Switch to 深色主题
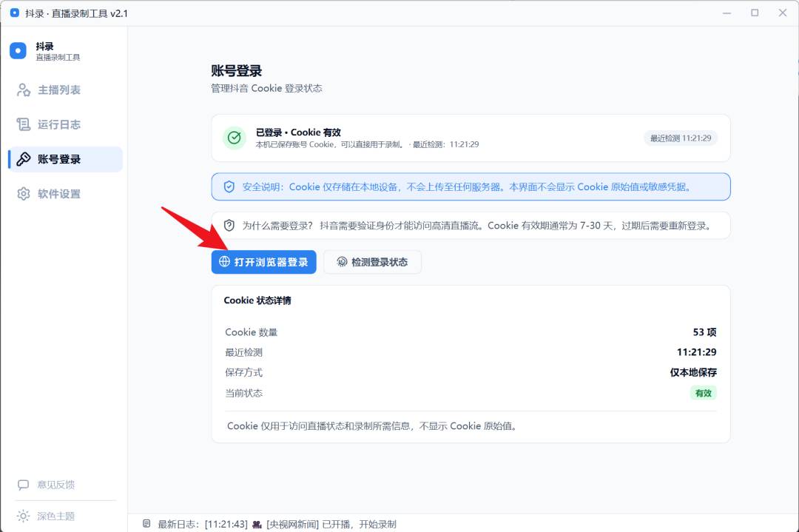Screen dimensions: 799x532 55,516
